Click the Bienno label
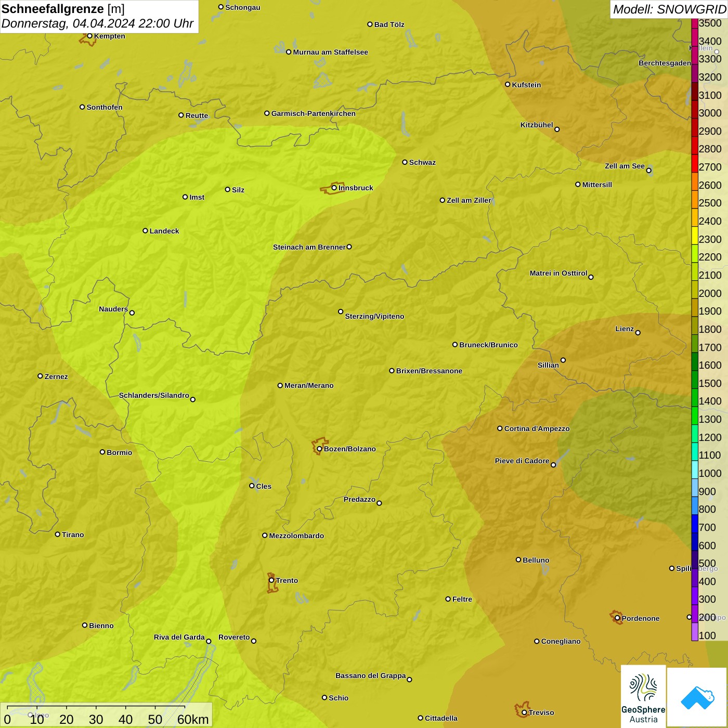The height and width of the screenshot is (728, 728). click(x=101, y=626)
